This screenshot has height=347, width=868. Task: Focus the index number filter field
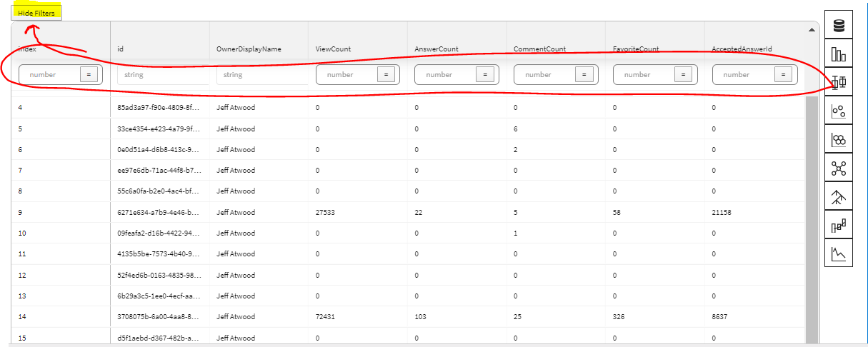pos(49,74)
